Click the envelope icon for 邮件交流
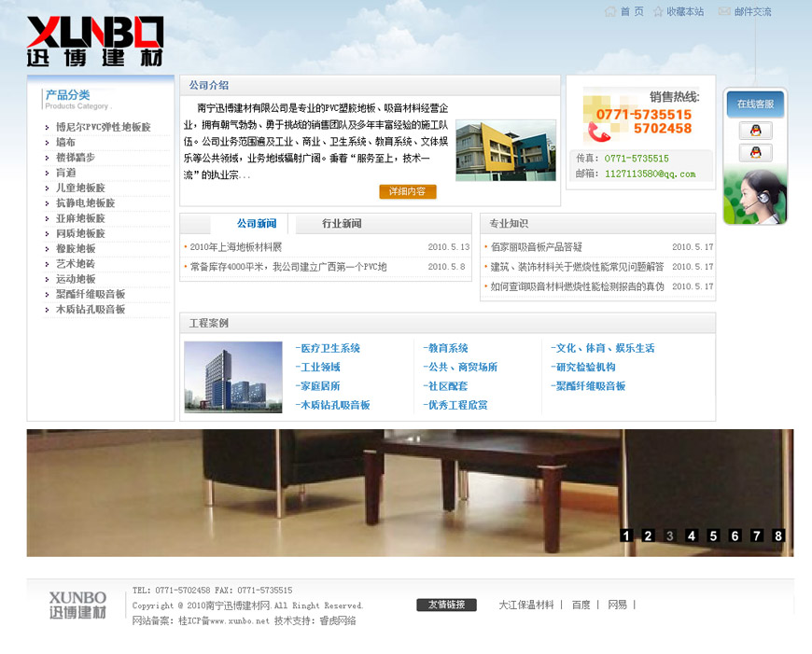 pyautogui.click(x=724, y=12)
